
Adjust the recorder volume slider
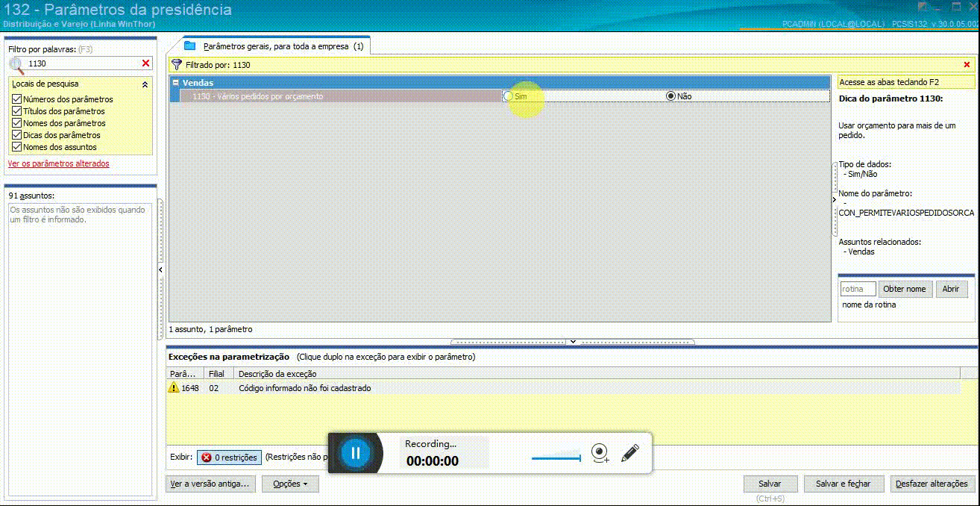(x=556, y=457)
